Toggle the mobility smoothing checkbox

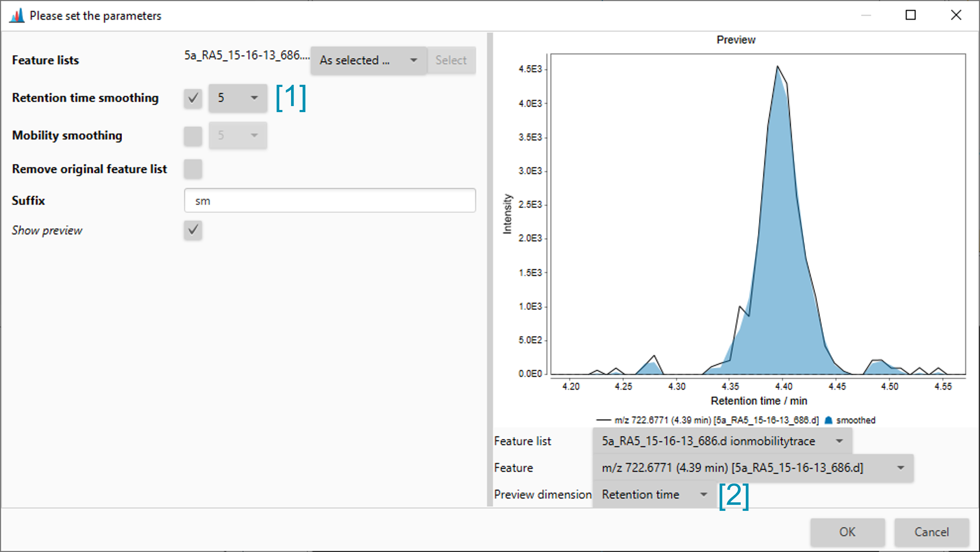193,135
